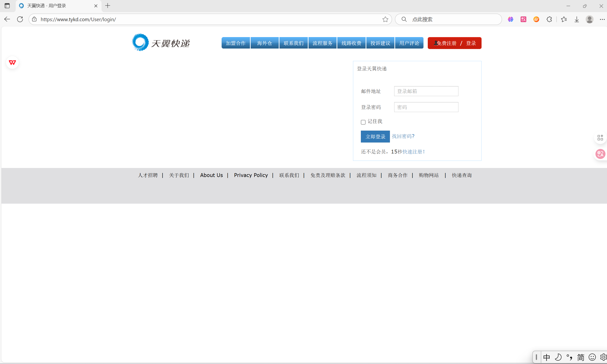Toggle IME 中 Chinese/English mode

[x=546, y=357]
